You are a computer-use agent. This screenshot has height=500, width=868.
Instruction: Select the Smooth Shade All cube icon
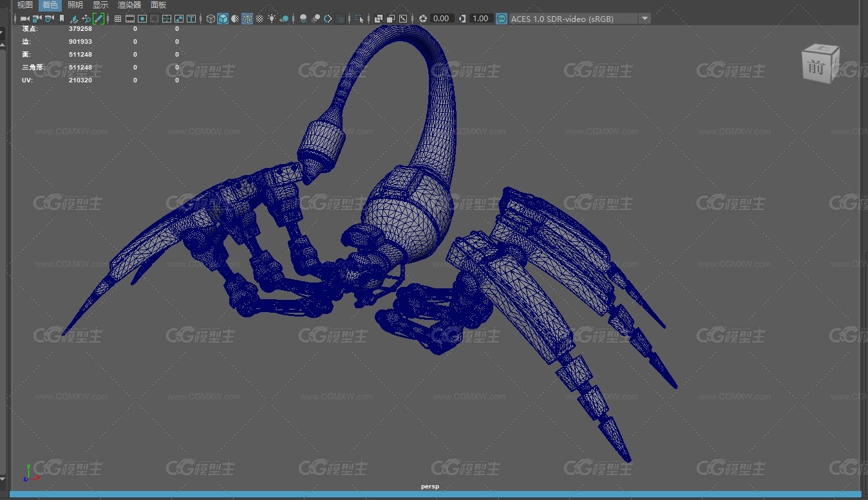223,19
